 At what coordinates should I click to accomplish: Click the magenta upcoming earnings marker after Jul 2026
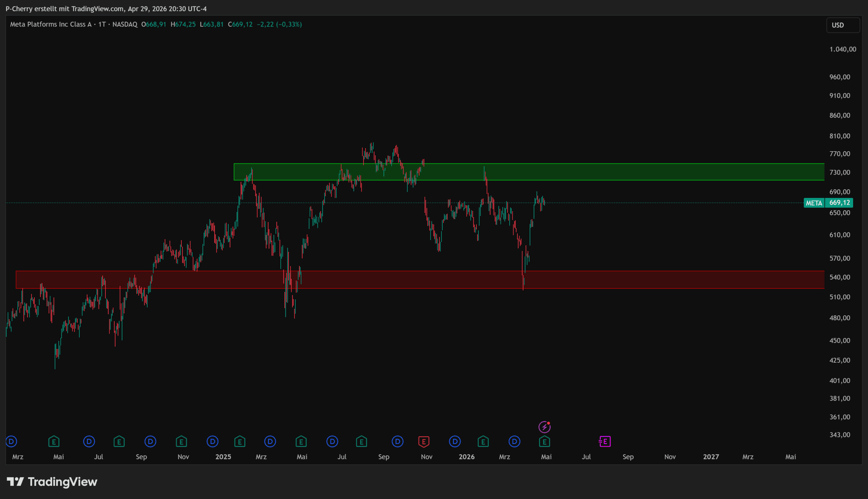coord(605,441)
